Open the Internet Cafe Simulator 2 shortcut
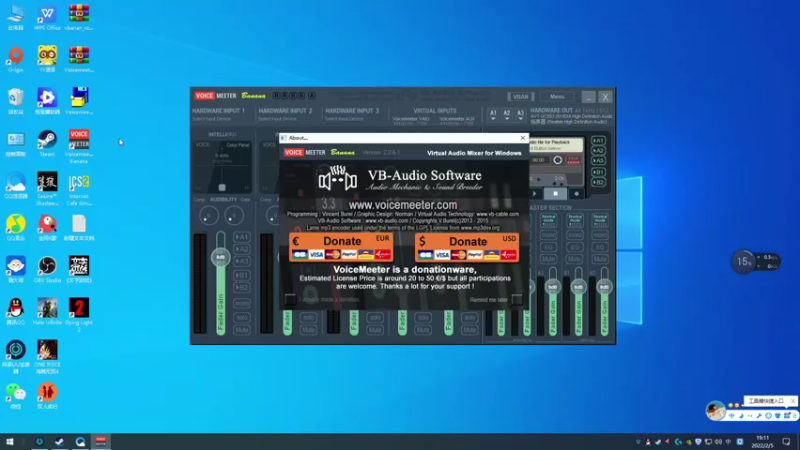Image resolution: width=800 pixels, height=450 pixels. tap(79, 189)
